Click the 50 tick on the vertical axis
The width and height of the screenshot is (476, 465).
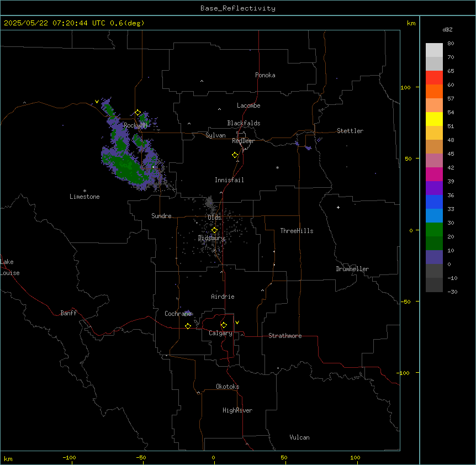408,158
